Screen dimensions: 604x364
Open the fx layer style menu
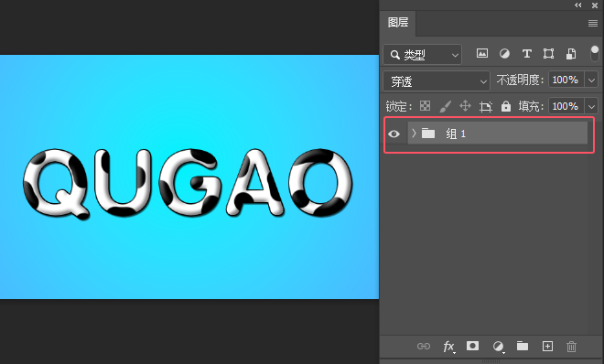tap(448, 347)
